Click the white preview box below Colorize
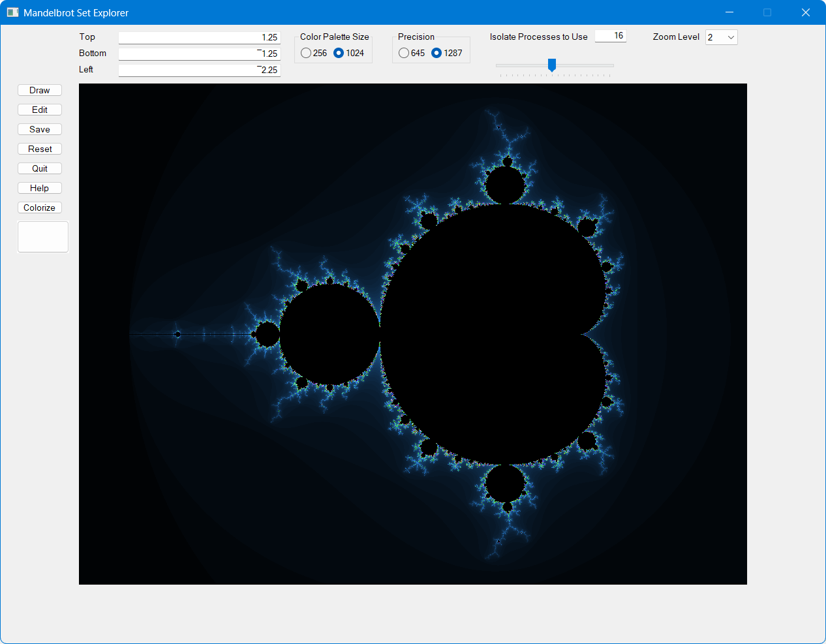The image size is (826, 644). [43, 237]
